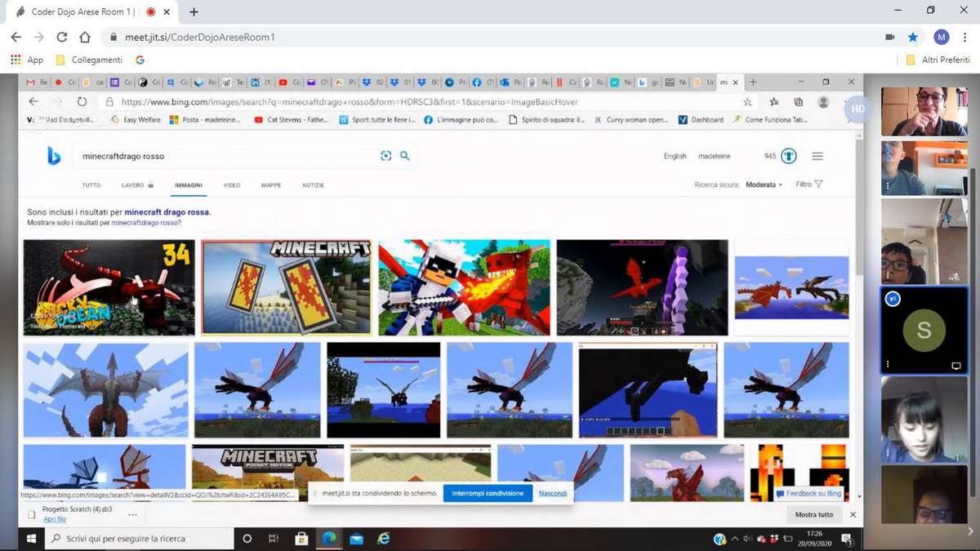
Task: Open Internet Explorer from the taskbar
Action: point(383,539)
